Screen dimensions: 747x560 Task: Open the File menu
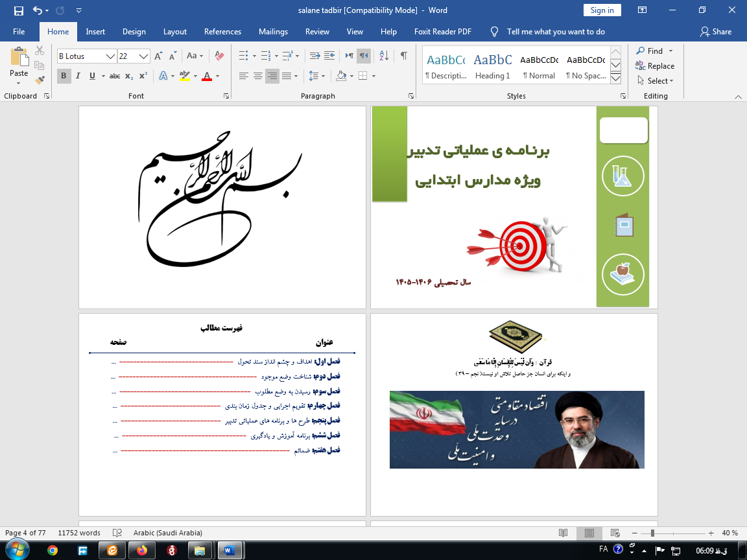click(19, 31)
